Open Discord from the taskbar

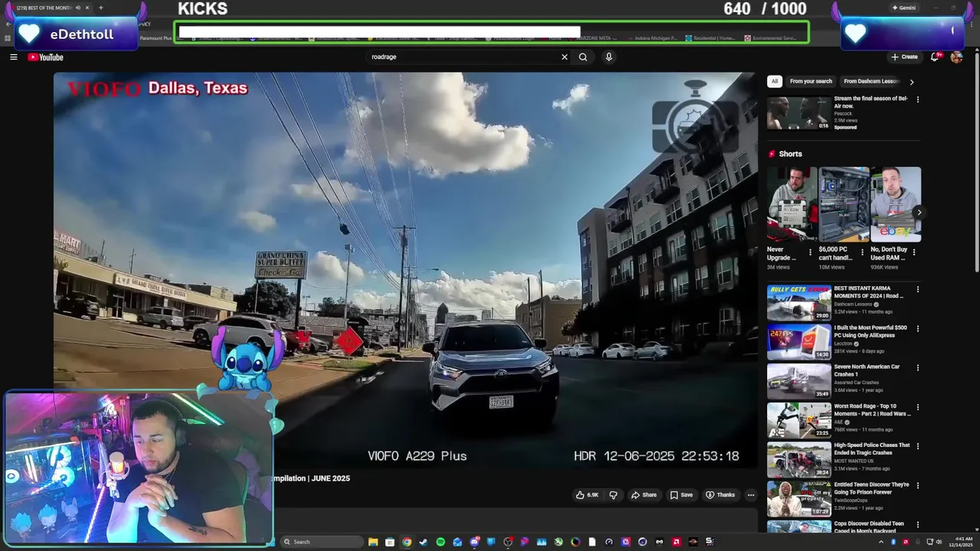474,542
